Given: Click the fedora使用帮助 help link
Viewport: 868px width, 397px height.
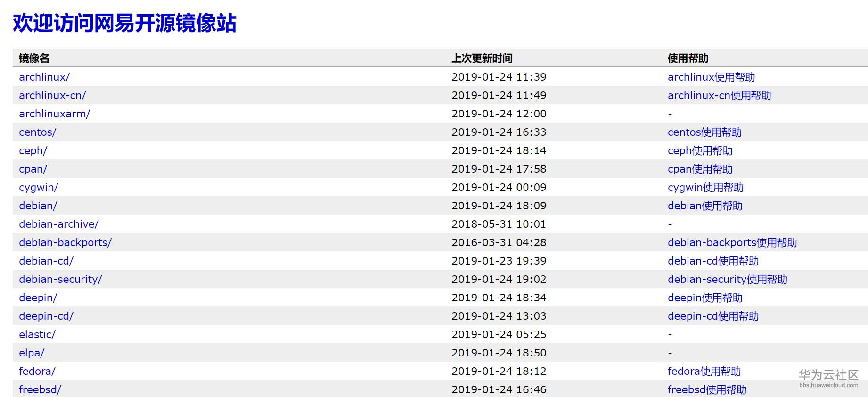Looking at the screenshot, I should pos(704,372).
